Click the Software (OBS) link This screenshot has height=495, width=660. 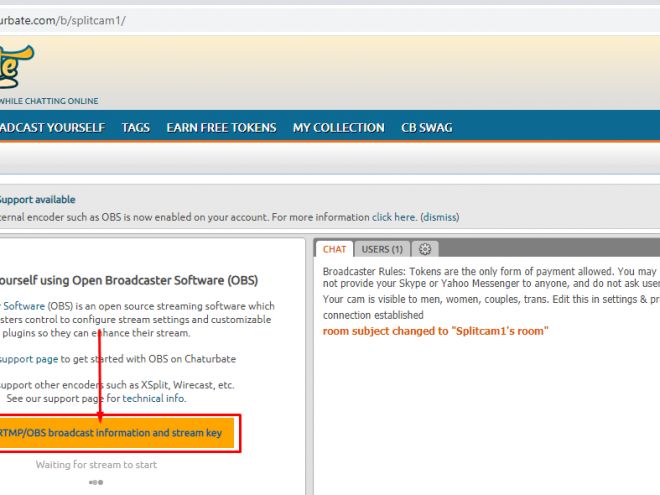click(x=23, y=306)
